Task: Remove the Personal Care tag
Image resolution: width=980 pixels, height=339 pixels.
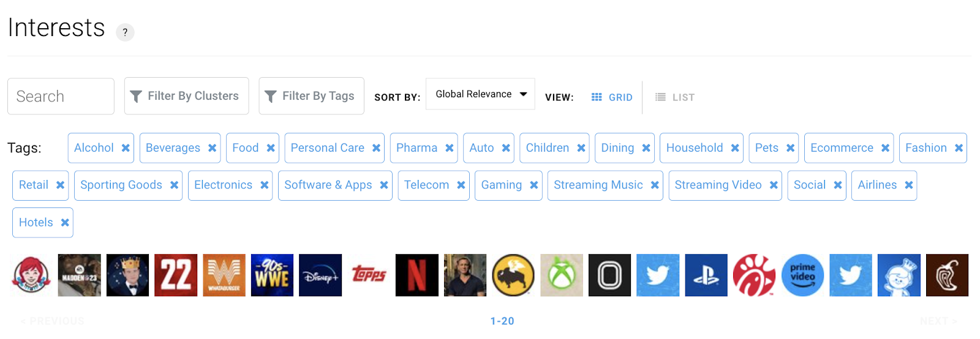Action: click(376, 148)
